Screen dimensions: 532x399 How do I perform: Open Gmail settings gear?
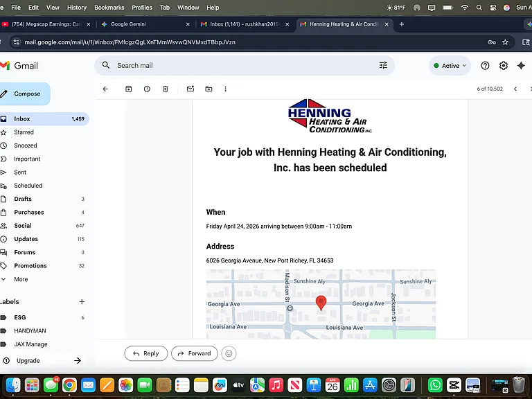pos(503,66)
